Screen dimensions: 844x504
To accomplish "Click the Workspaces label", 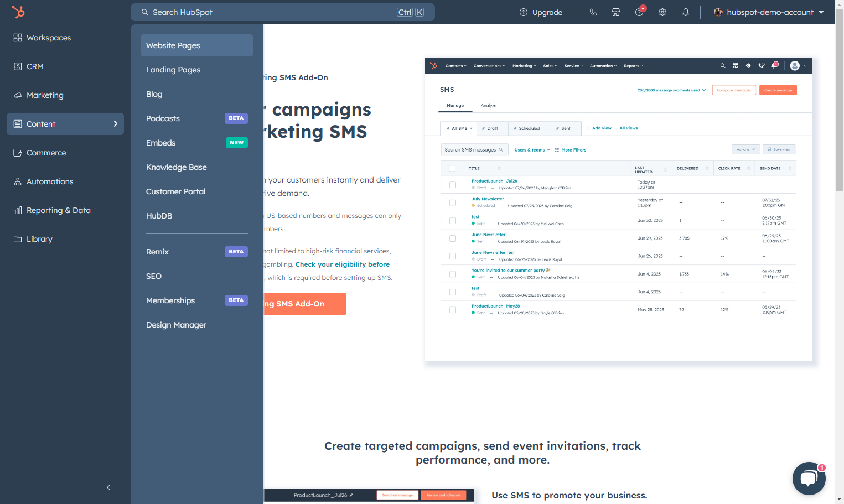I will (x=49, y=38).
